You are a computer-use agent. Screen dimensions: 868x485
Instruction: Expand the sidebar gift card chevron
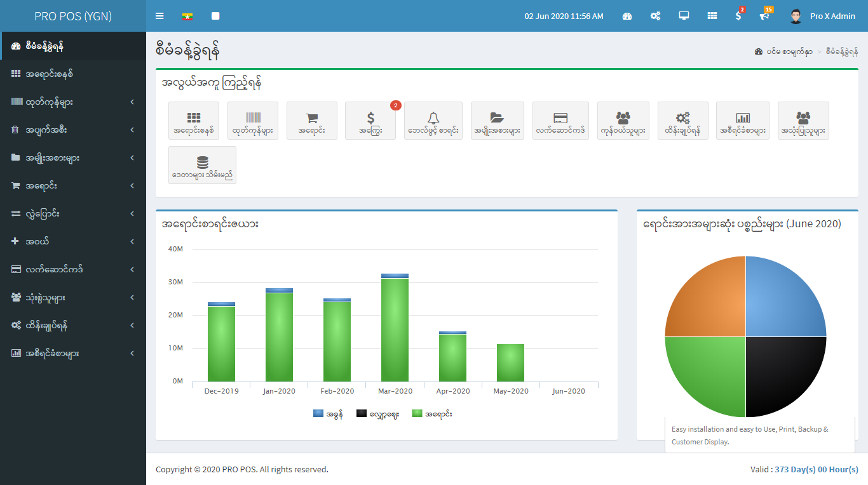(x=132, y=270)
